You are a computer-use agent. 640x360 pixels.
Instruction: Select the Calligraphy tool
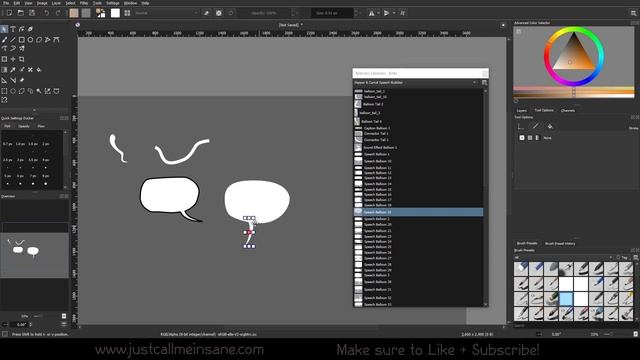coord(30,29)
